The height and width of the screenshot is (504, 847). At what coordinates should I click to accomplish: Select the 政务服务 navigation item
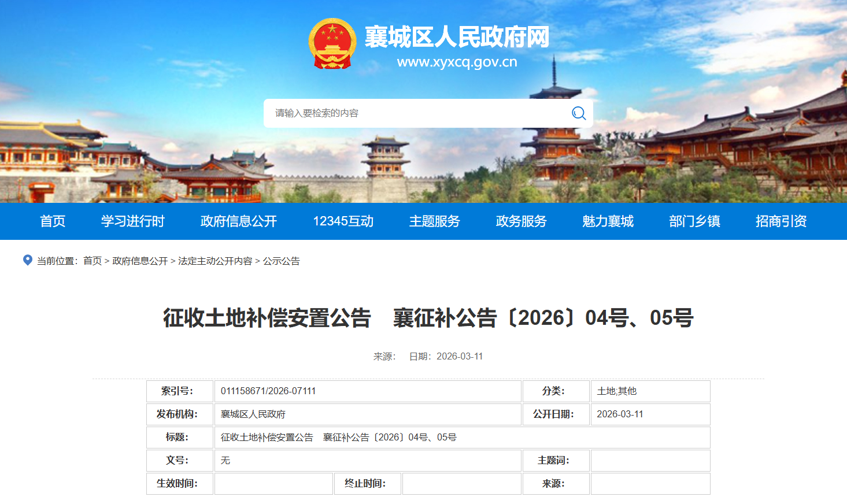pyautogui.click(x=521, y=221)
